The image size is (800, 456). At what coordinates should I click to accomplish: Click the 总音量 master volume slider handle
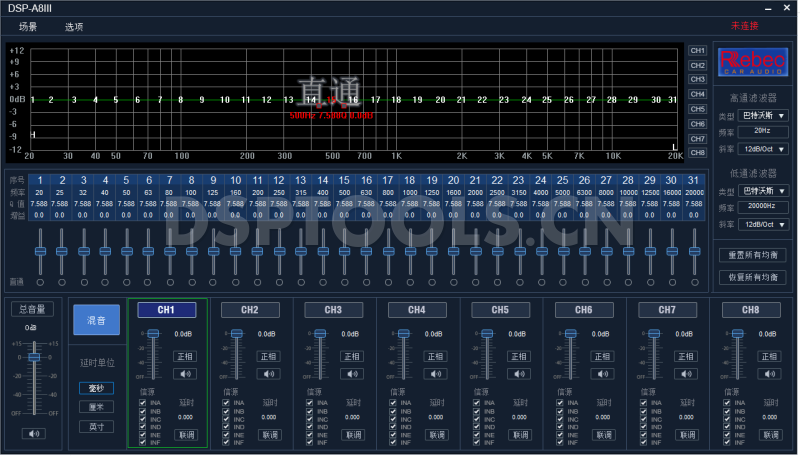[x=35, y=357]
